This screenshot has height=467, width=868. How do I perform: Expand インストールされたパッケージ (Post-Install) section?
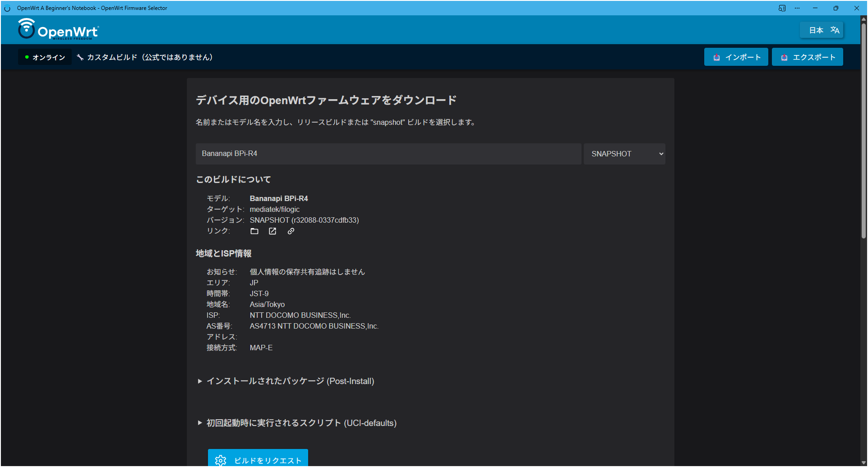pyautogui.click(x=286, y=381)
